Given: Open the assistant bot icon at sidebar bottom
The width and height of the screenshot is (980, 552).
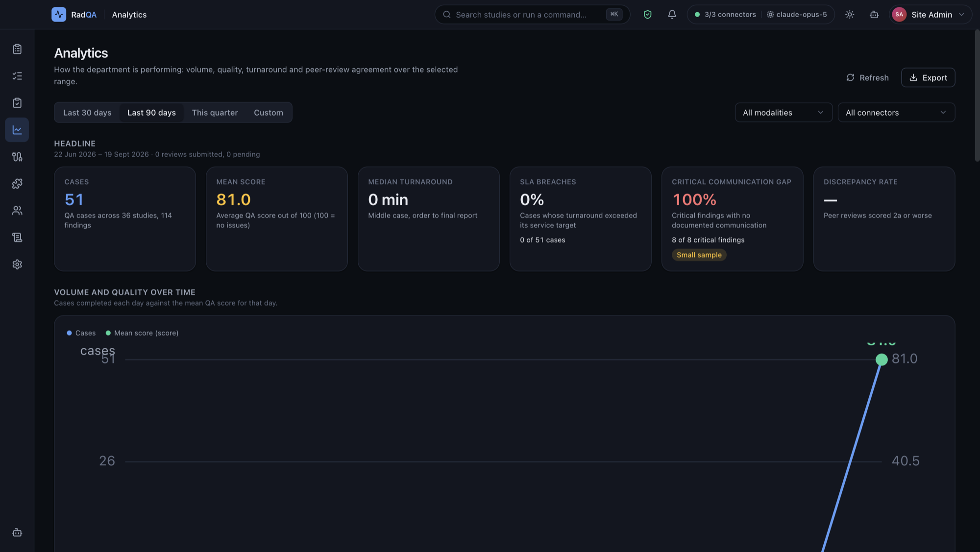Looking at the screenshot, I should click(17, 532).
